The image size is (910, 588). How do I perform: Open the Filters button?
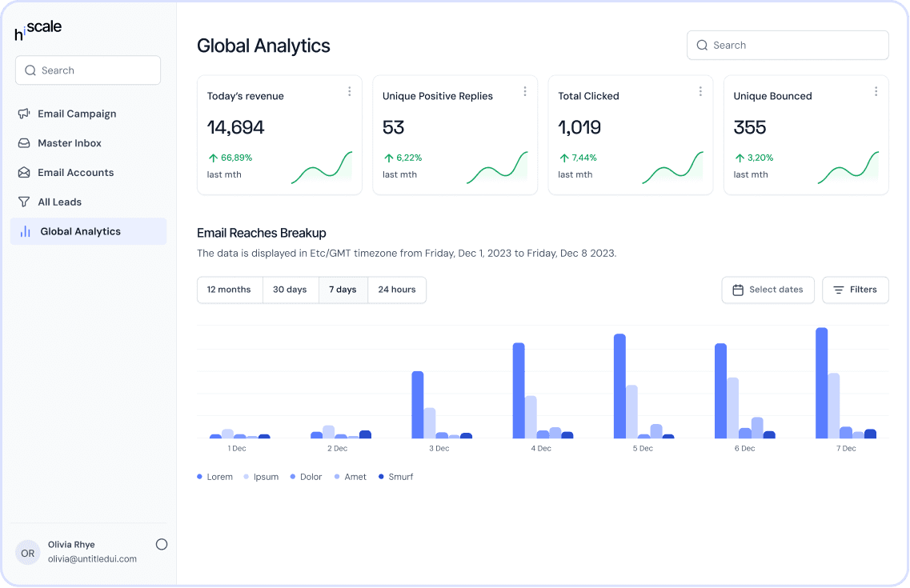856,290
